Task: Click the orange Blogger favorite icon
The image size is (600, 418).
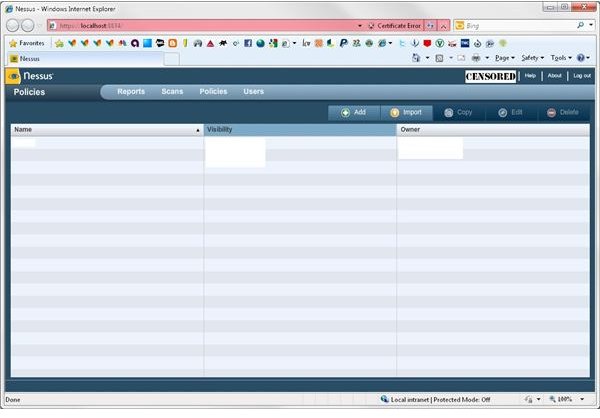Action: [173, 43]
